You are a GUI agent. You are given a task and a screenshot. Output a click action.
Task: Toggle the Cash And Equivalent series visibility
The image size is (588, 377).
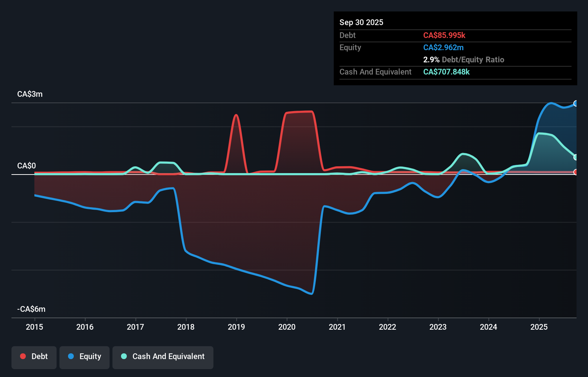pos(163,357)
